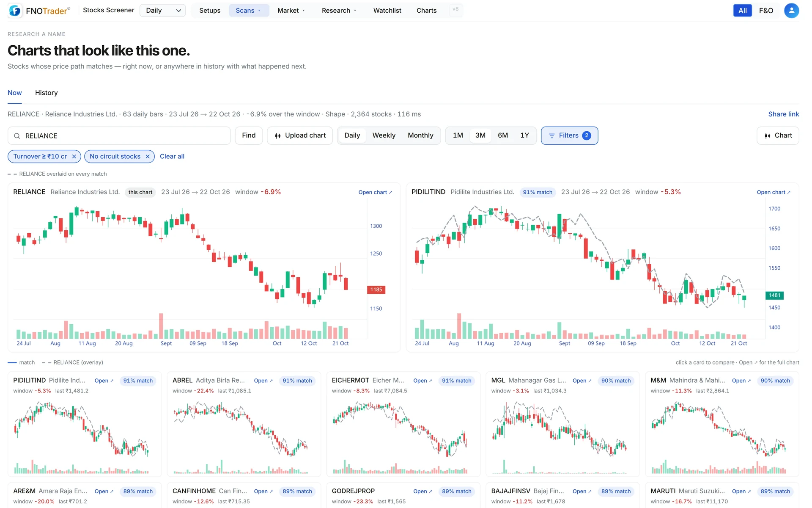
Task: Select Monthly timeframe
Action: (x=420, y=135)
